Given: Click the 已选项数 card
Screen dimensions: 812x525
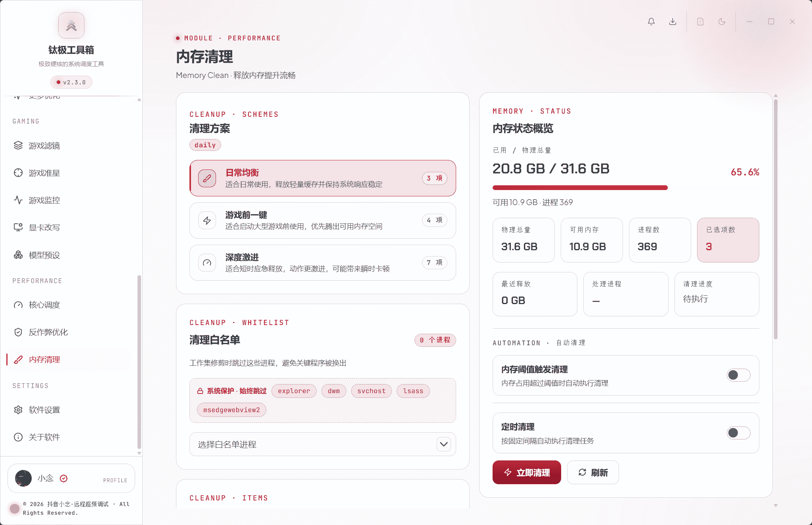Looking at the screenshot, I should tap(728, 240).
